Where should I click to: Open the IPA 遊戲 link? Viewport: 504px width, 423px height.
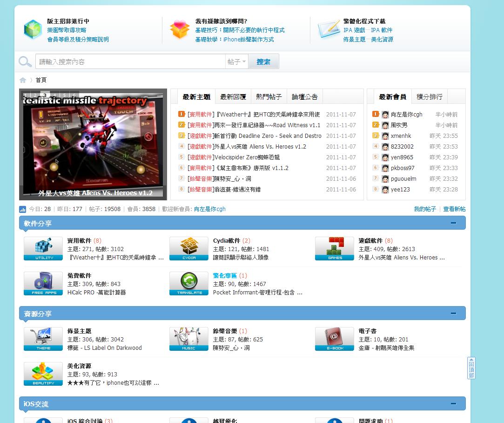(354, 30)
